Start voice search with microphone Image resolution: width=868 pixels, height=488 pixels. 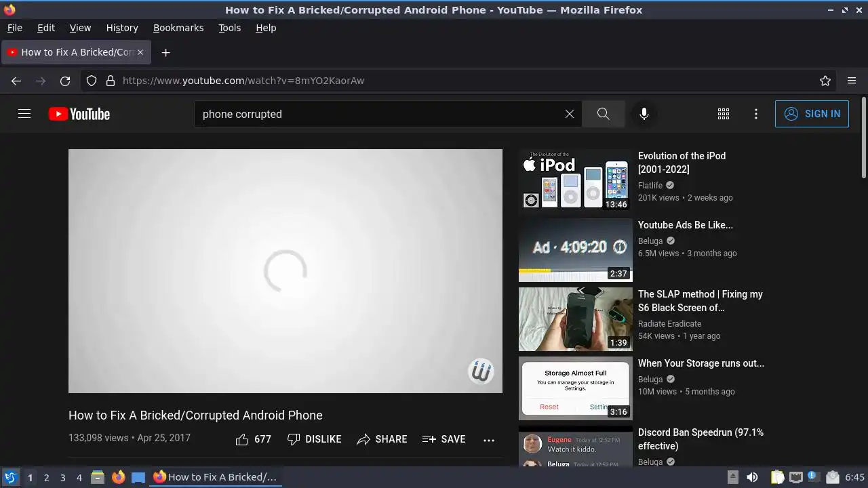(644, 114)
